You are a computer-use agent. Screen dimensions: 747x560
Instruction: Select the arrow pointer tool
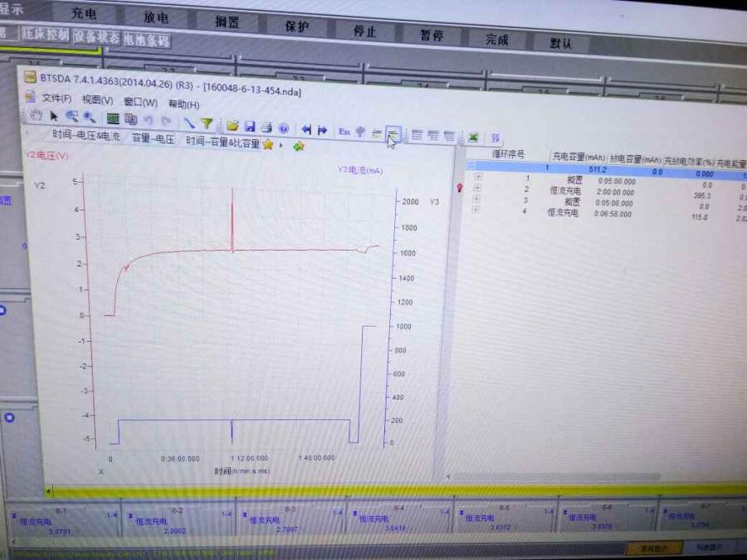[x=54, y=116]
